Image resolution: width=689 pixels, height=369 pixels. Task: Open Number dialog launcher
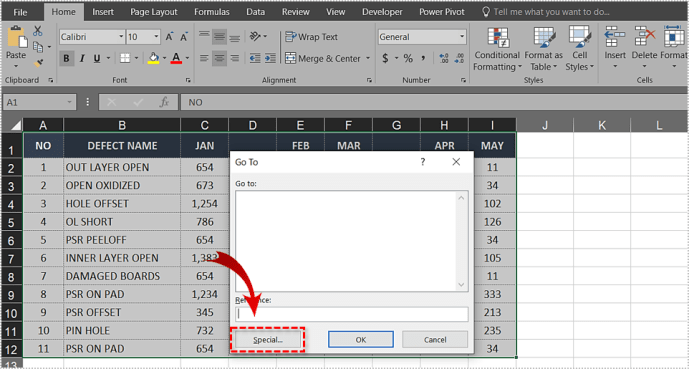click(x=463, y=80)
